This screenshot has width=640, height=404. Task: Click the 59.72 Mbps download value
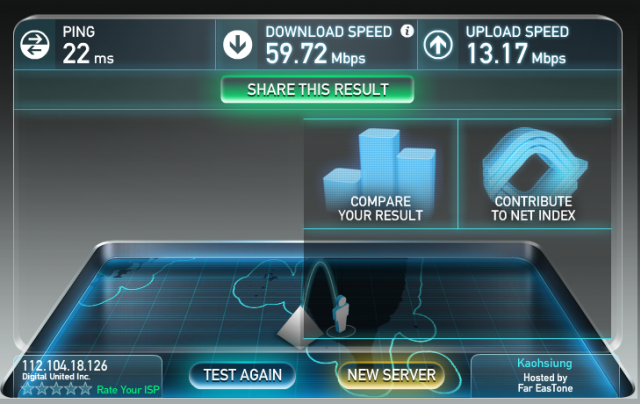315,54
